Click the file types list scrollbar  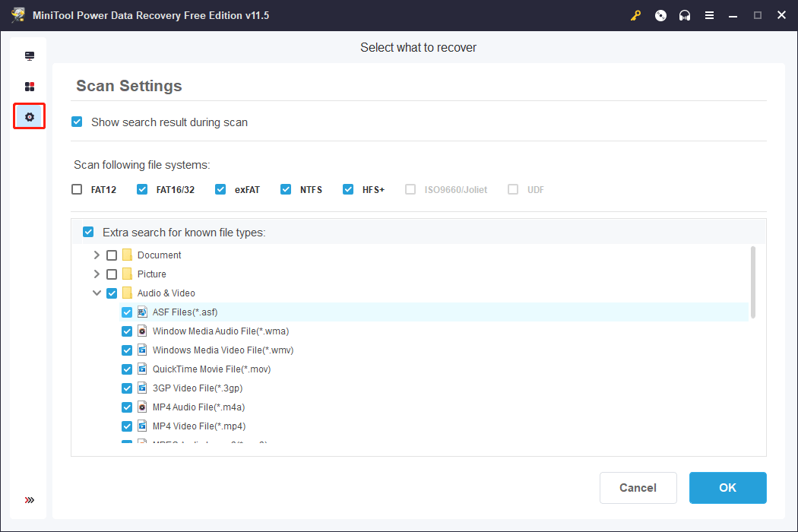point(752,283)
